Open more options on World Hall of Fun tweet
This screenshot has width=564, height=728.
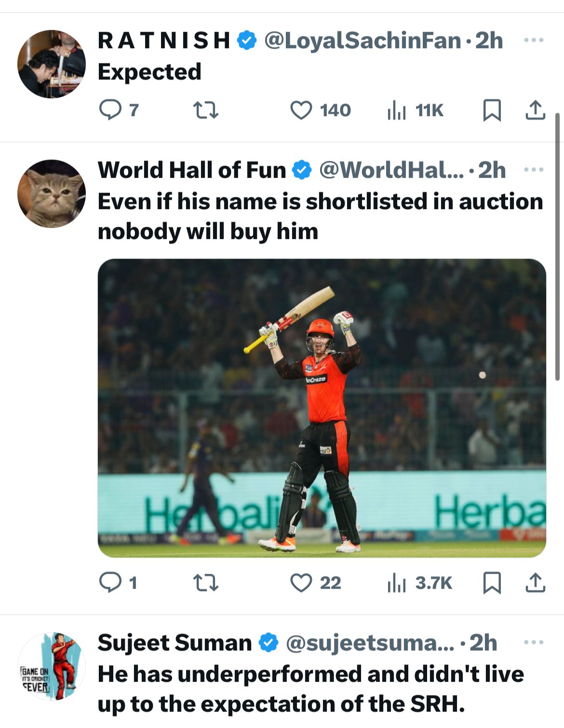(x=534, y=170)
